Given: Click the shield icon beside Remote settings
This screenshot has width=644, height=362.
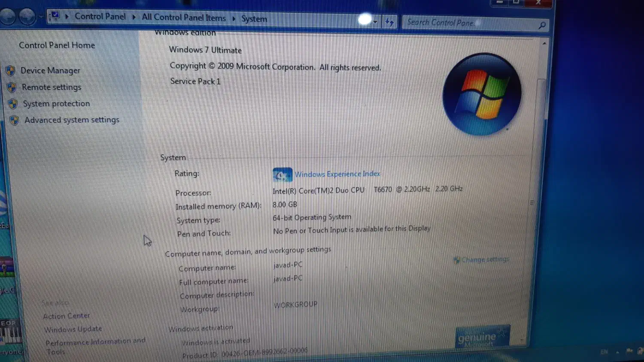Looking at the screenshot, I should click(x=12, y=87).
